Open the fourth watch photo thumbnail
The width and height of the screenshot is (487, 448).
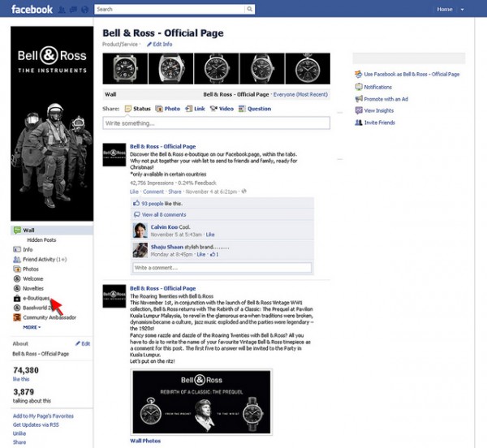click(262, 69)
